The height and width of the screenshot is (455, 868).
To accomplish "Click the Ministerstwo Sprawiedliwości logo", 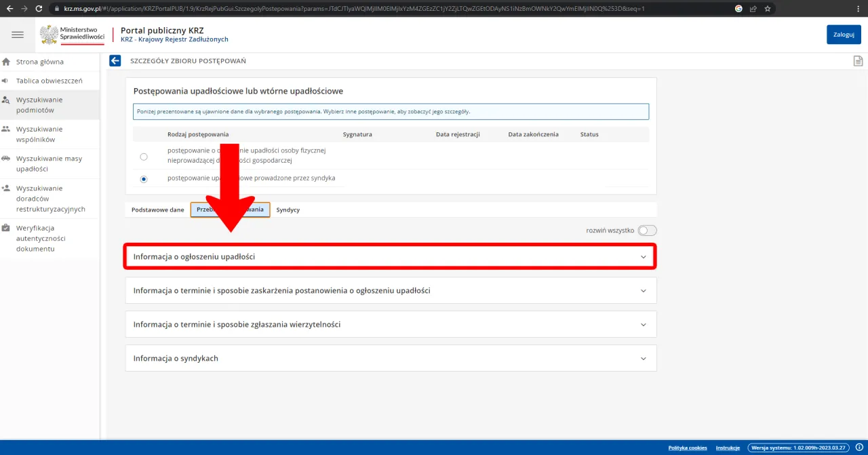I will (73, 35).
